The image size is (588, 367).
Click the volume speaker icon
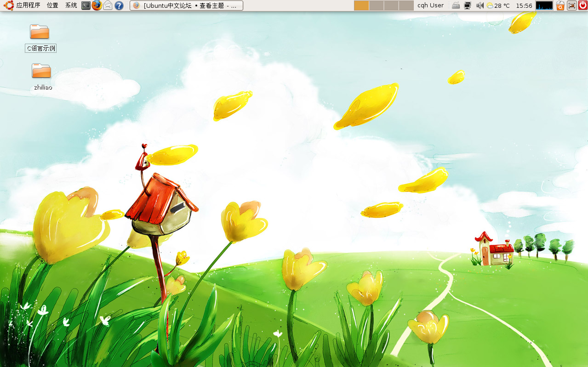click(x=480, y=6)
